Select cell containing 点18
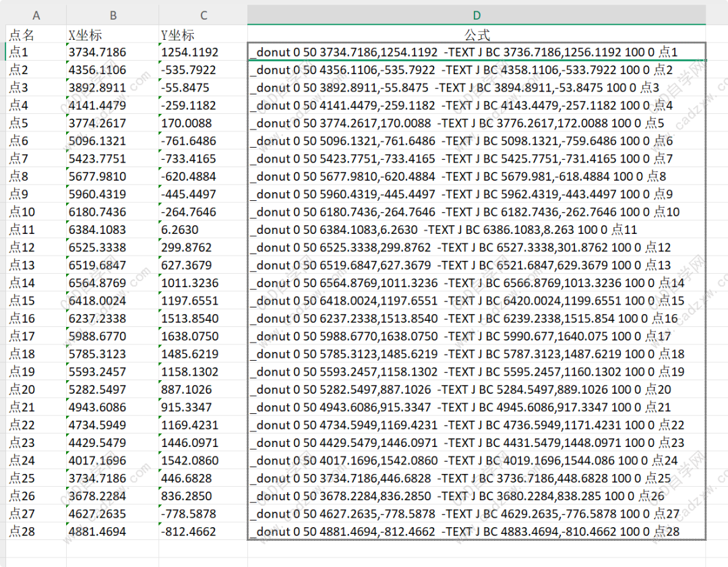 [x=36, y=353]
